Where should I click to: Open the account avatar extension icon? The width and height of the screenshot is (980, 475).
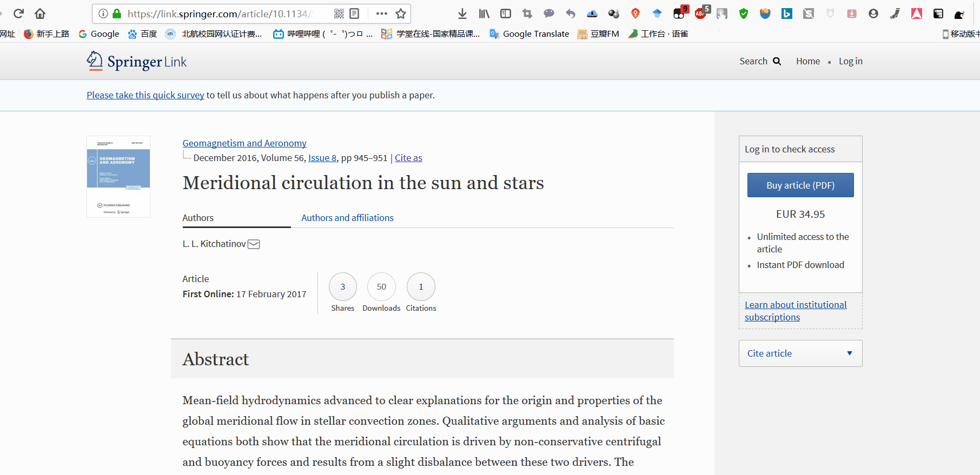[873, 14]
